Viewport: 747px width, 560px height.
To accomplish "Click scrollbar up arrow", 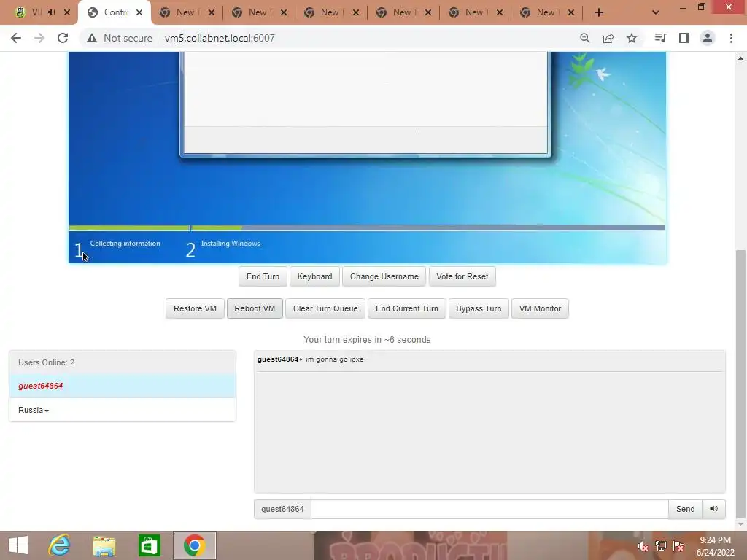I will (x=740, y=58).
